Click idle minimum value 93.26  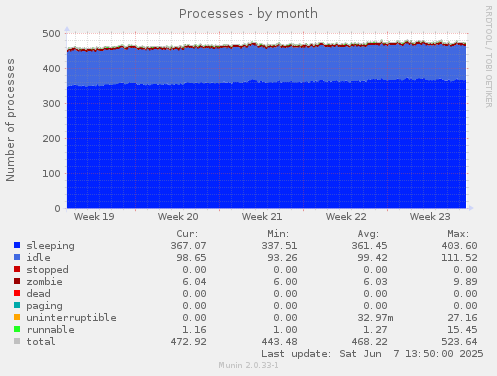(x=282, y=258)
